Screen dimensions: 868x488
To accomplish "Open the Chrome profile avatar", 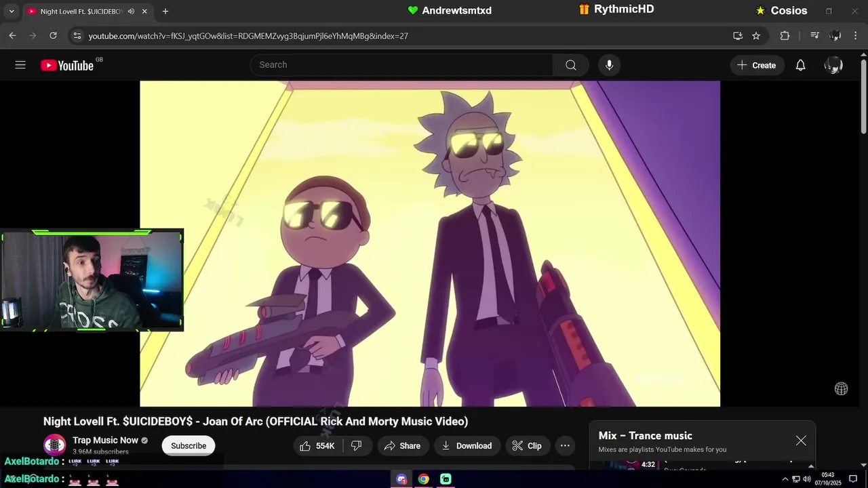I will pos(835,36).
